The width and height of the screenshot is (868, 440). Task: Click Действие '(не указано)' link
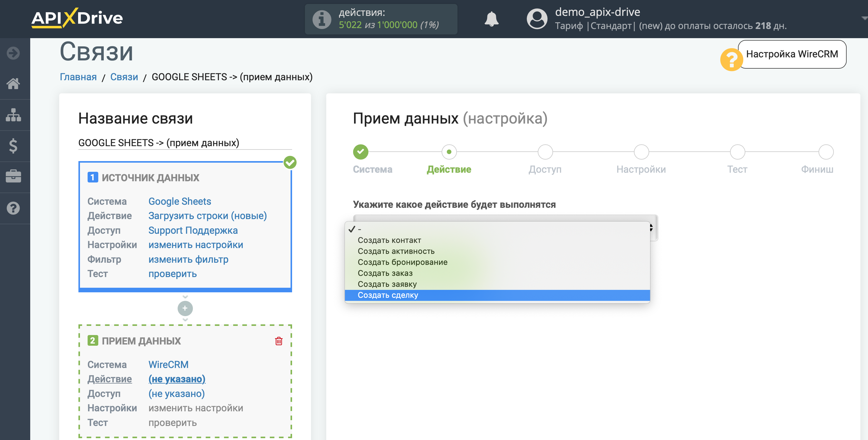[177, 379]
